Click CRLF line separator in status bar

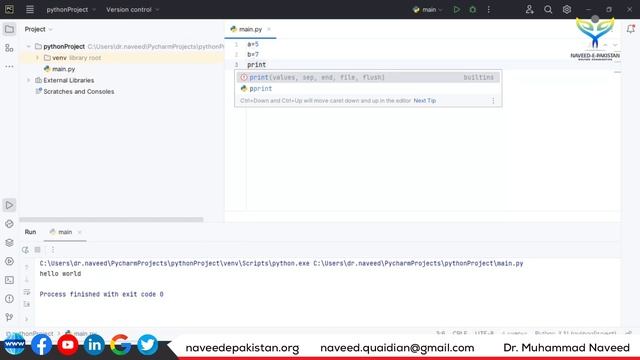[x=460, y=333]
